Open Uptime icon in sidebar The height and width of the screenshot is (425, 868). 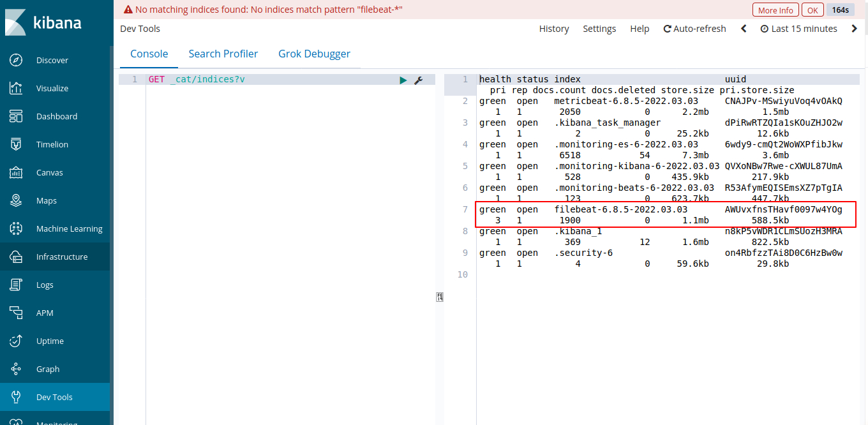pos(17,341)
